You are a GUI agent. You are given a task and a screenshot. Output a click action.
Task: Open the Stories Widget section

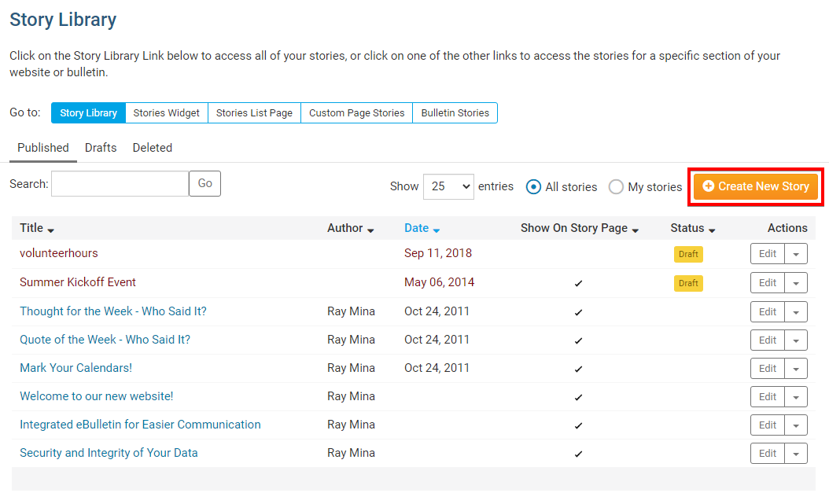coord(166,113)
